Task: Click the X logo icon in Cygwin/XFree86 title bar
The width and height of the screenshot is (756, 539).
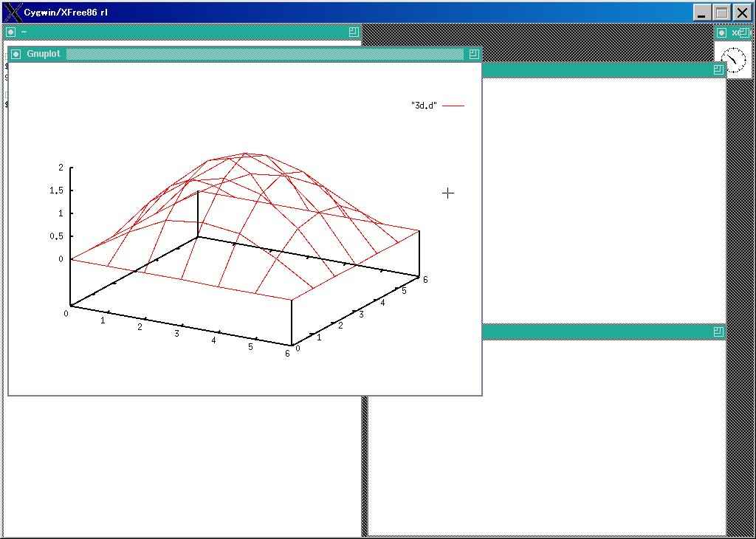Action: (x=13, y=12)
